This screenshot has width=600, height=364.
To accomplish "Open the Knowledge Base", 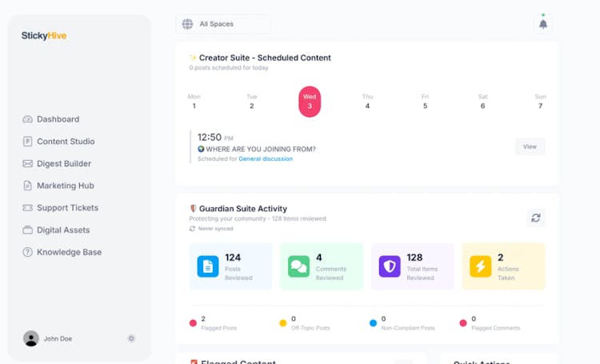I will click(x=69, y=252).
